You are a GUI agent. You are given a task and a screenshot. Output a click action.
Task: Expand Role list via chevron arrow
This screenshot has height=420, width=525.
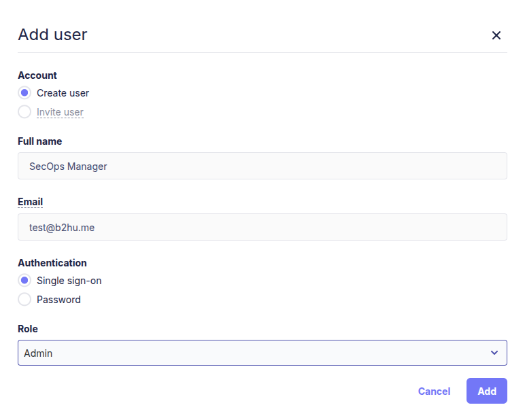[x=494, y=353]
